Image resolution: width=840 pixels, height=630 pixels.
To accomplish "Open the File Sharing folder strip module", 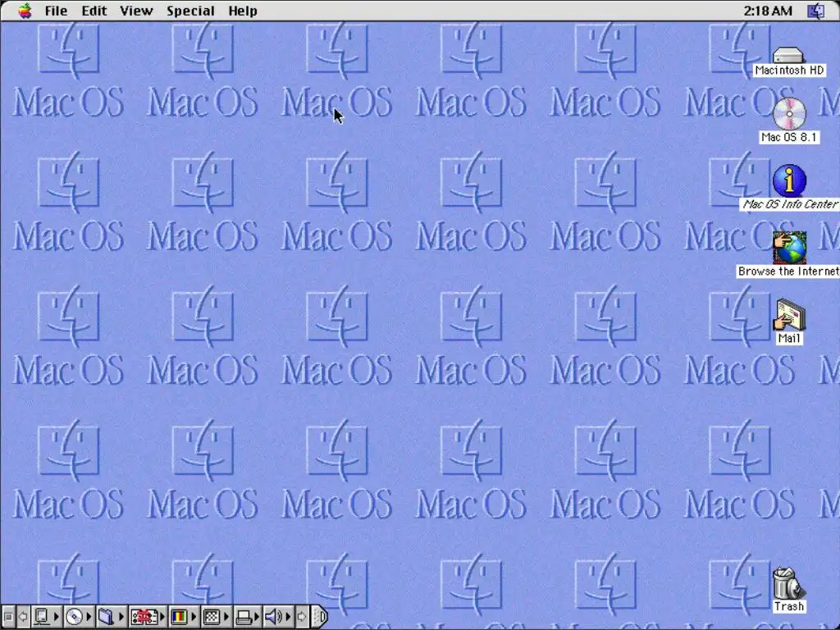I will [x=111, y=617].
